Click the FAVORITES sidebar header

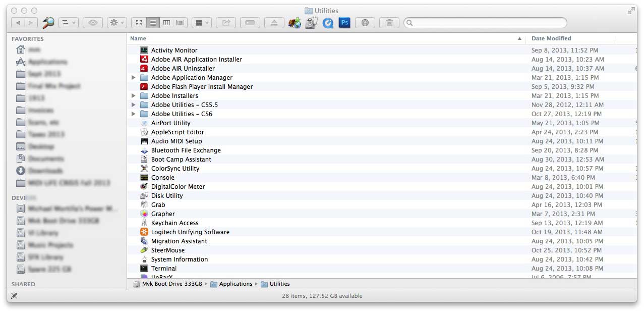pyautogui.click(x=28, y=39)
